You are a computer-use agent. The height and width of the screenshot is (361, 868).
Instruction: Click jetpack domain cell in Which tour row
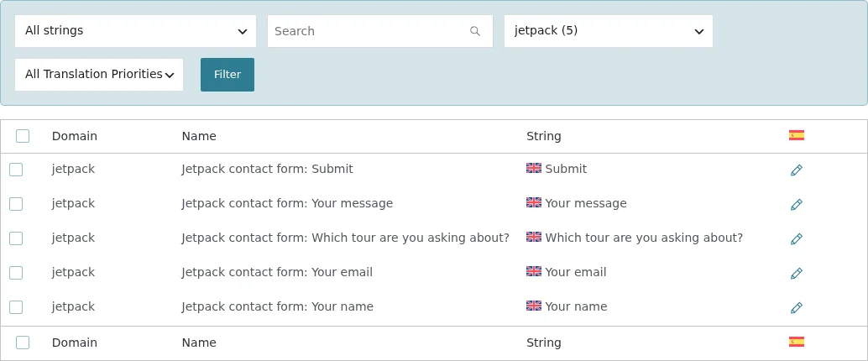pyautogui.click(x=73, y=238)
